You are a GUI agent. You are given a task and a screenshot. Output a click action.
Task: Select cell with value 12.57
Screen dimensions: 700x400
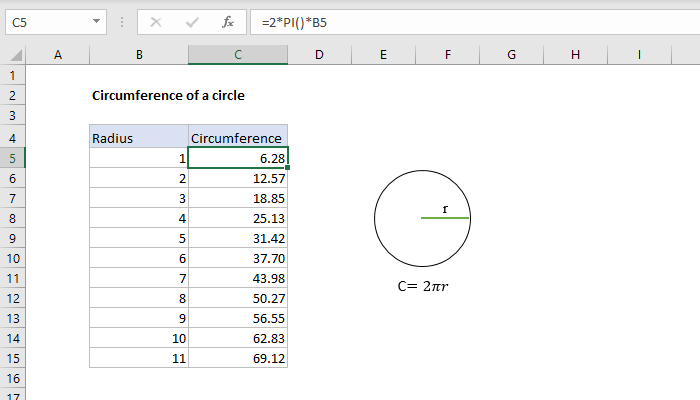click(238, 178)
